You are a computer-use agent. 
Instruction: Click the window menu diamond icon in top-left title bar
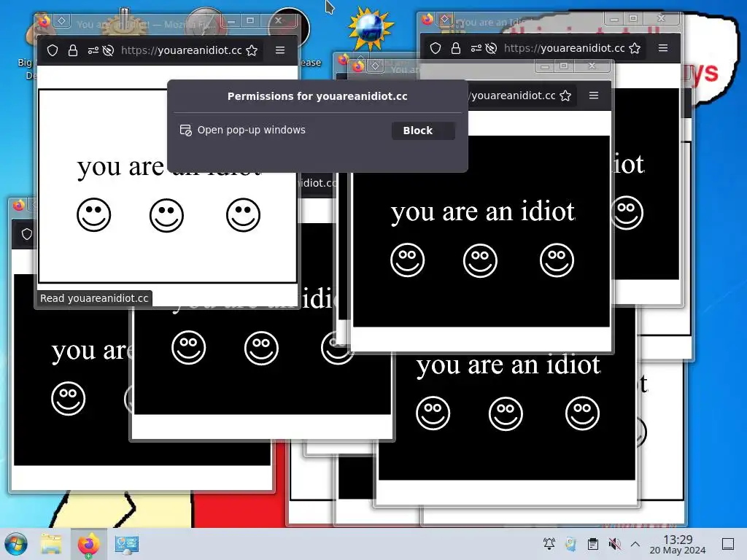(x=62, y=21)
